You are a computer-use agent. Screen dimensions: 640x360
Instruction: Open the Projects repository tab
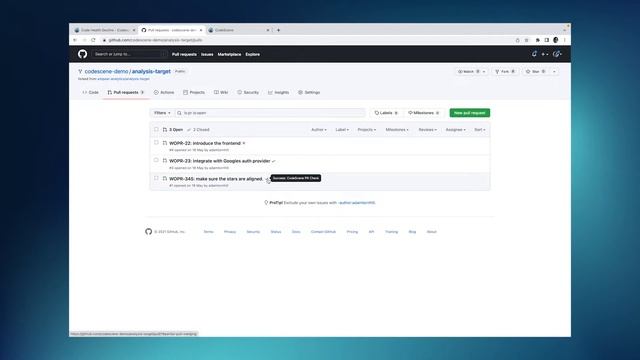[x=194, y=93]
